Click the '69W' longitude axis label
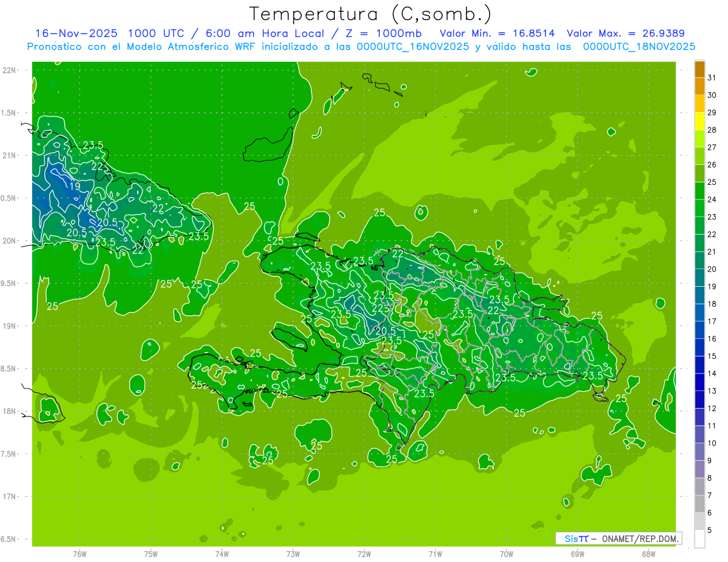Screen dimensions: 728x562 click(578, 554)
